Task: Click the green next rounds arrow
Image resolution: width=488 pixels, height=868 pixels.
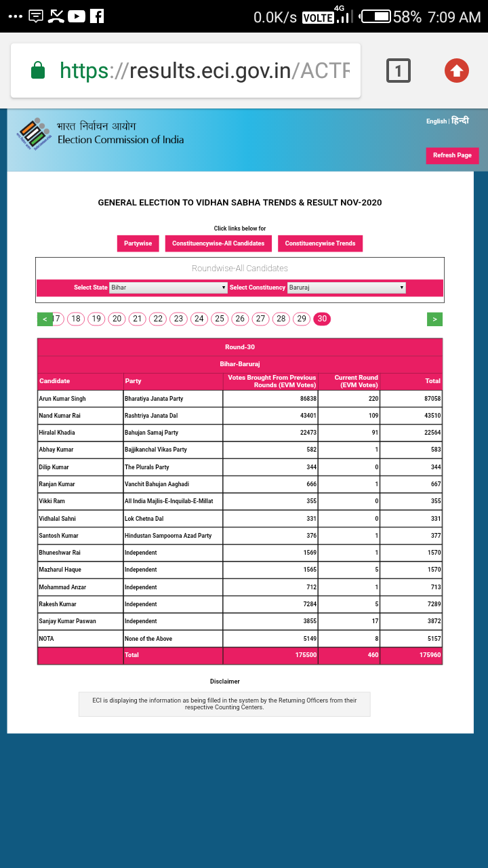Action: pyautogui.click(x=435, y=319)
